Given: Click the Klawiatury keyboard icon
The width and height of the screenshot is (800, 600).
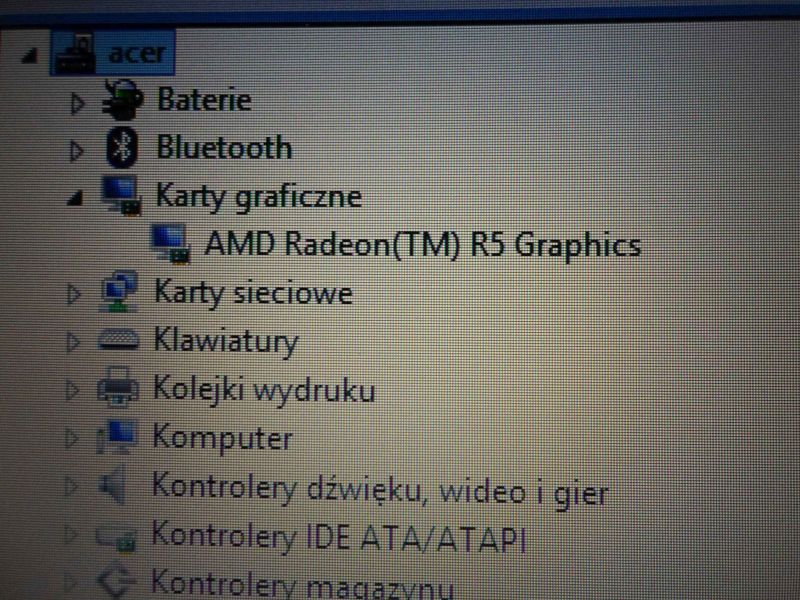Looking at the screenshot, I should pyautogui.click(x=120, y=342).
